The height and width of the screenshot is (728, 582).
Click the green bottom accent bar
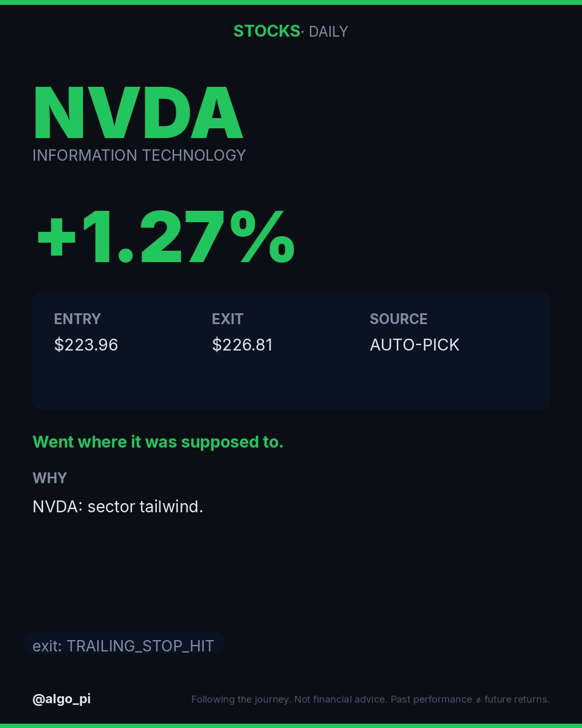pos(291,726)
